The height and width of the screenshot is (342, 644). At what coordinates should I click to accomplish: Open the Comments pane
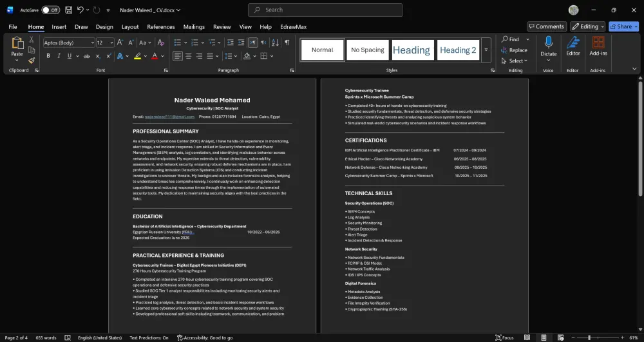click(547, 26)
